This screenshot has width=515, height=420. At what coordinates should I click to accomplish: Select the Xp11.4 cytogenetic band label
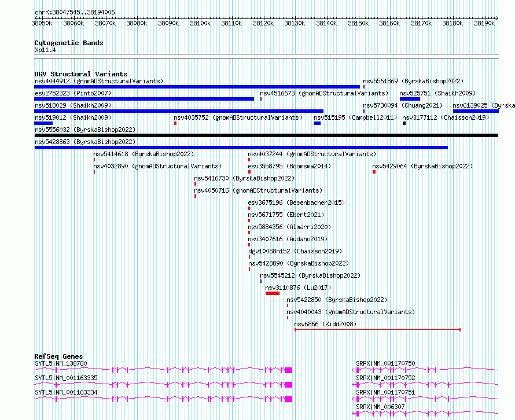click(45, 50)
